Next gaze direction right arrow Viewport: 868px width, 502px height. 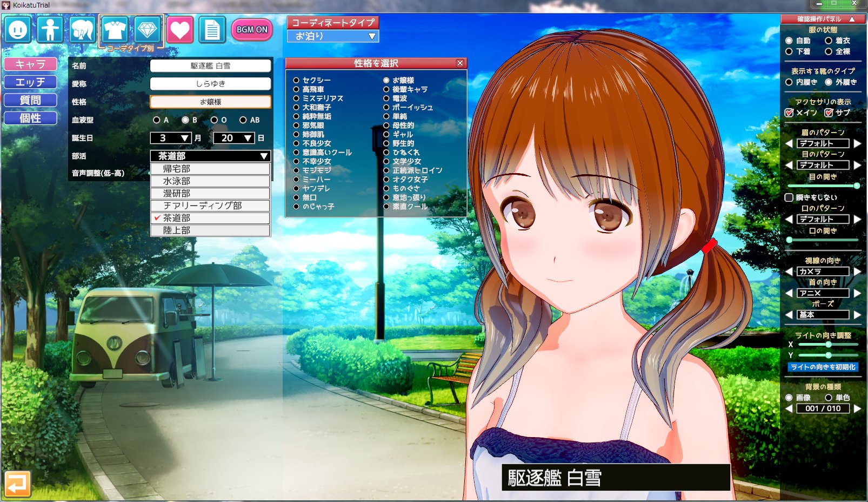[x=857, y=272]
